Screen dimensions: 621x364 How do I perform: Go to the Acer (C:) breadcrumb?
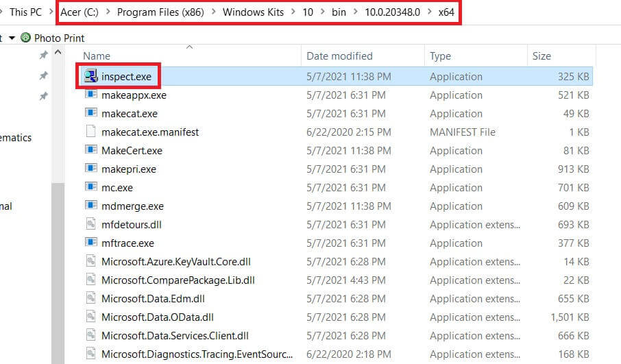(x=80, y=12)
